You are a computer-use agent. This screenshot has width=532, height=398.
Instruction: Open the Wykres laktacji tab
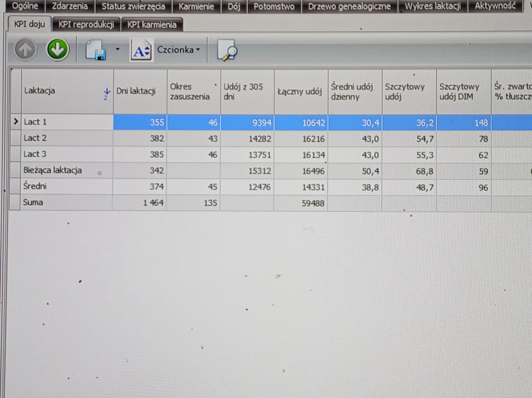(433, 6)
